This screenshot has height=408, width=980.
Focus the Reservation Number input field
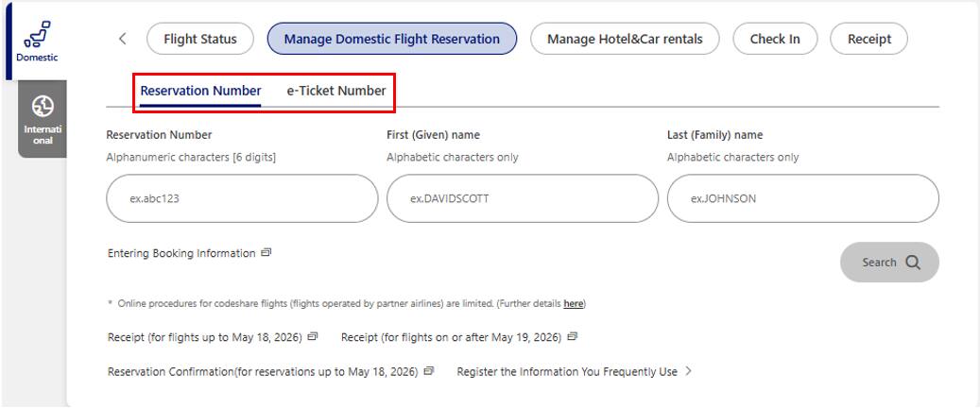(243, 198)
